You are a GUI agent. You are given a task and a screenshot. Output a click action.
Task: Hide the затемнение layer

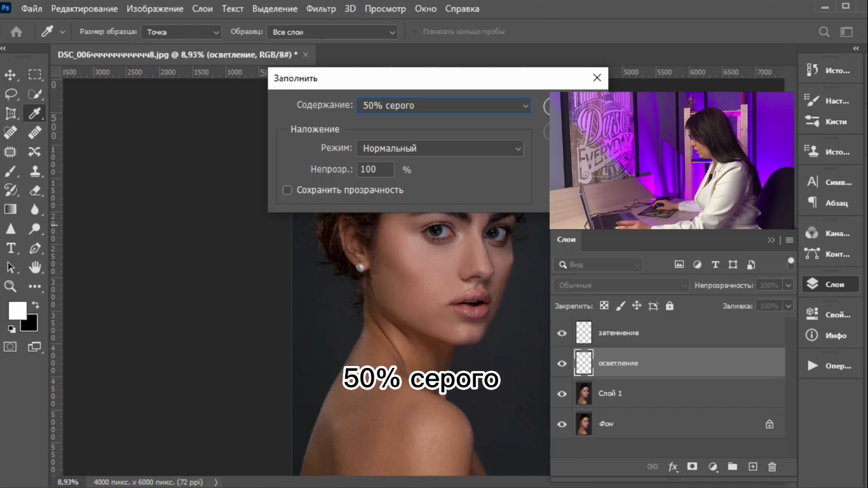point(562,333)
